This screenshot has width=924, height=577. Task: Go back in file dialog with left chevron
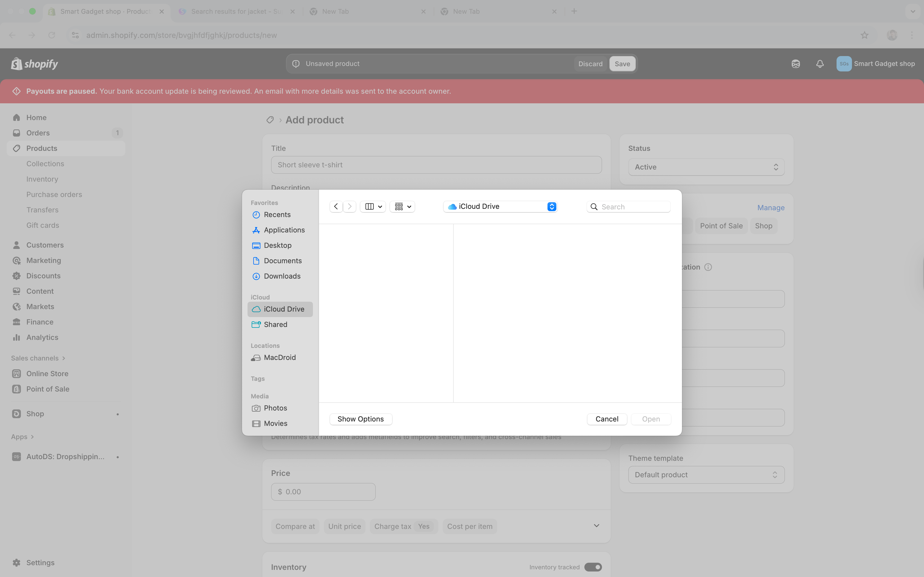(x=336, y=206)
